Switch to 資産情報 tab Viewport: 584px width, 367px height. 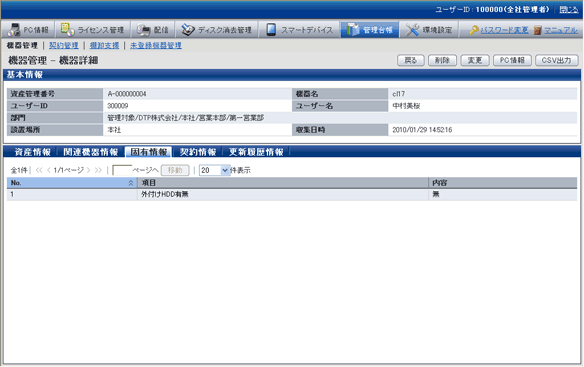click(x=32, y=152)
